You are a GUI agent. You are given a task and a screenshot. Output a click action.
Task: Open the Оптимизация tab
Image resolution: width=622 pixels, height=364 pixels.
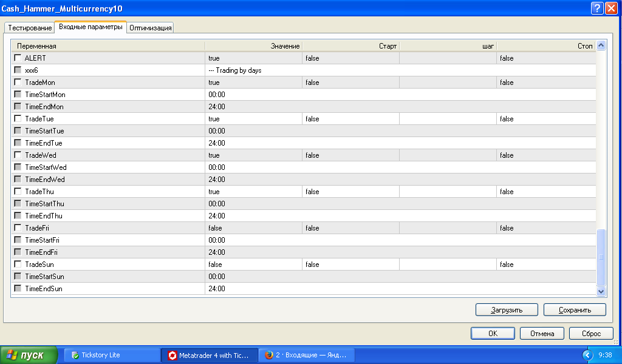click(151, 28)
